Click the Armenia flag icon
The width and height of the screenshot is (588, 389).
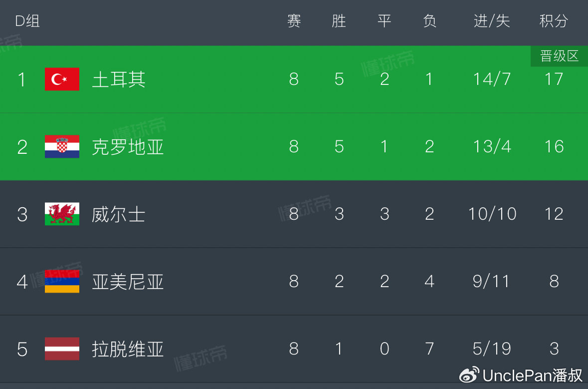point(62,282)
